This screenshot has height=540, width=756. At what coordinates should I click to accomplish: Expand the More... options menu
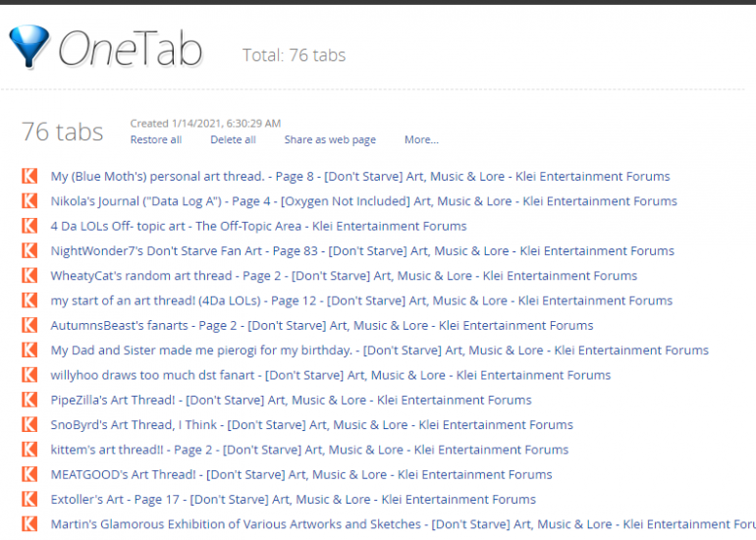[x=421, y=139]
